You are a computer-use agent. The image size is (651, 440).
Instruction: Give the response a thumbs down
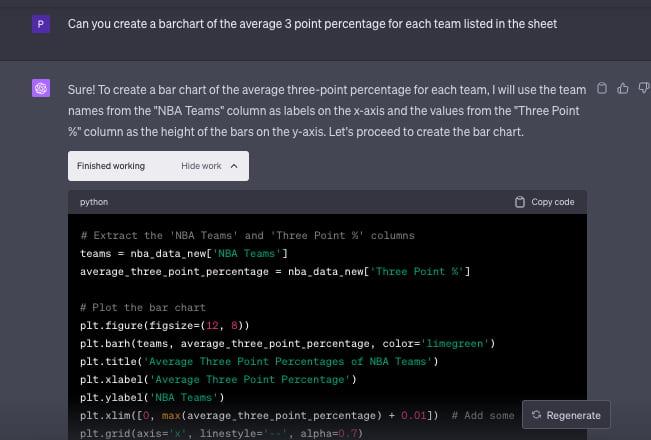point(641,88)
